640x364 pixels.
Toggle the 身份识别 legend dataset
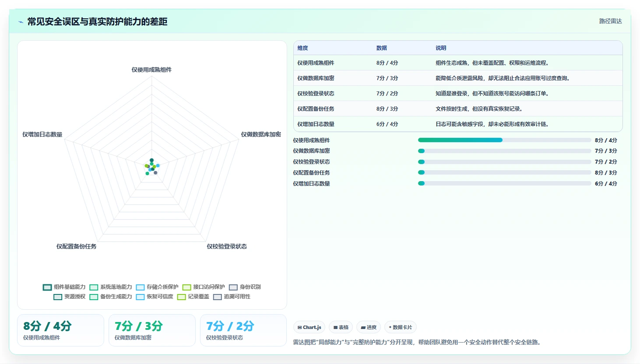(245, 287)
